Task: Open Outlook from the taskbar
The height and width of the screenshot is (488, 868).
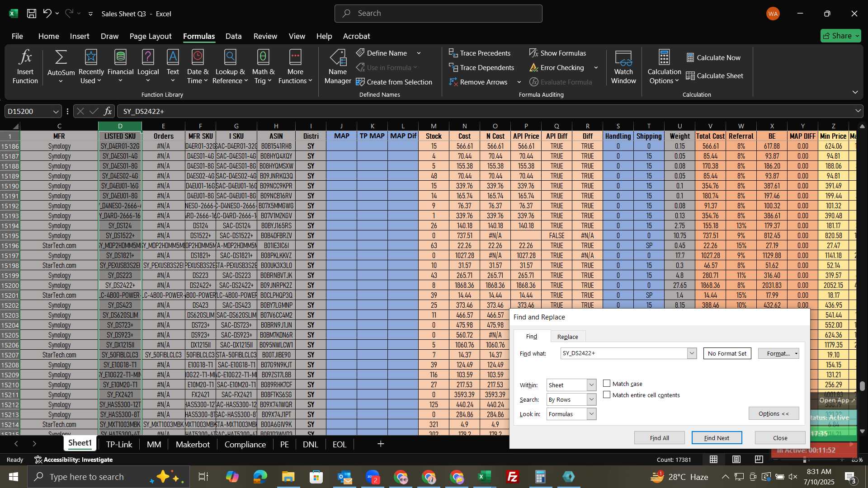Action: 344,477
